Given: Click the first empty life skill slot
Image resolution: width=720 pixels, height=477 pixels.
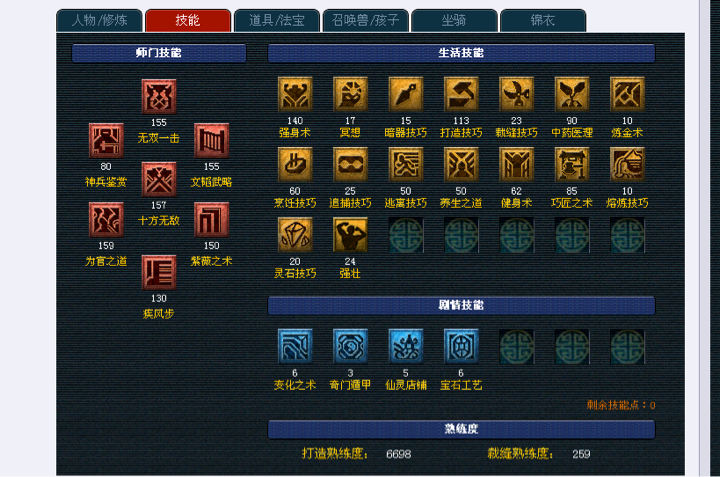Looking at the screenshot, I should point(406,235).
